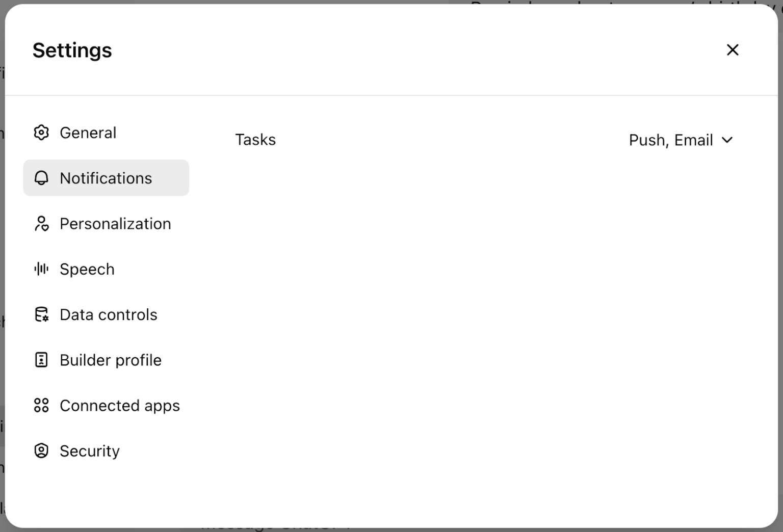This screenshot has height=532, width=783.
Task: Click the Connected apps grid icon
Action: pos(41,405)
